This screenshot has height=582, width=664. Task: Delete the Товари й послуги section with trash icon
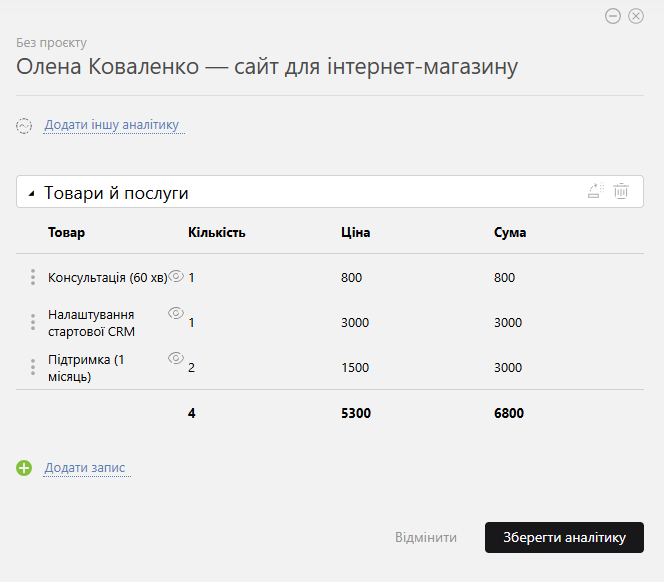(x=621, y=191)
